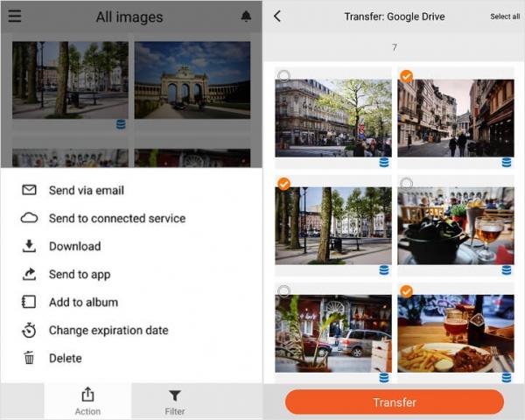Click storage icon under narrow street photo

507,163
